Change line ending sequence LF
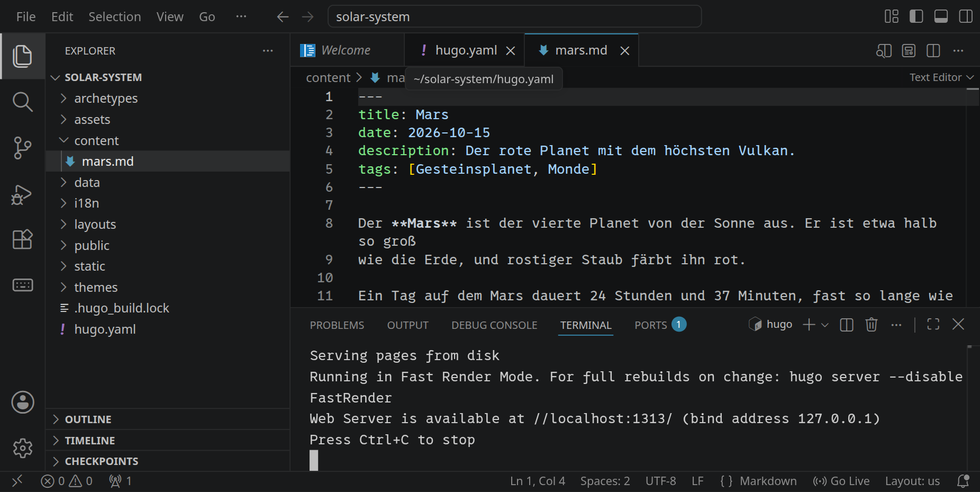 (x=697, y=481)
